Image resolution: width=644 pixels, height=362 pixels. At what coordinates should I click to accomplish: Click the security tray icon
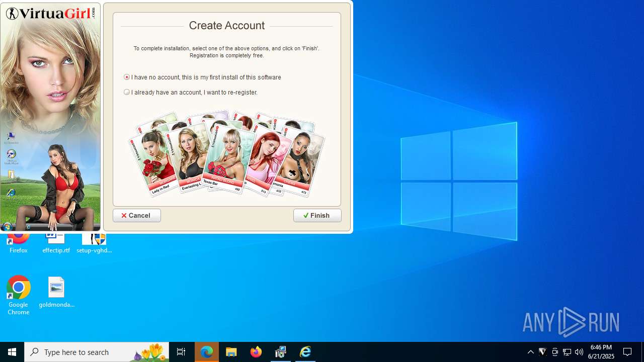(x=543, y=352)
